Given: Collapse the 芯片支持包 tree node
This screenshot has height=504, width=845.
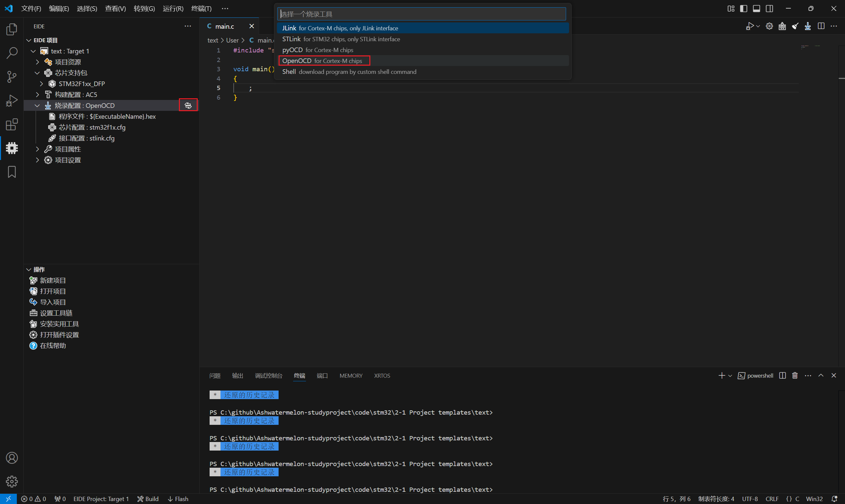Looking at the screenshot, I should (x=37, y=73).
